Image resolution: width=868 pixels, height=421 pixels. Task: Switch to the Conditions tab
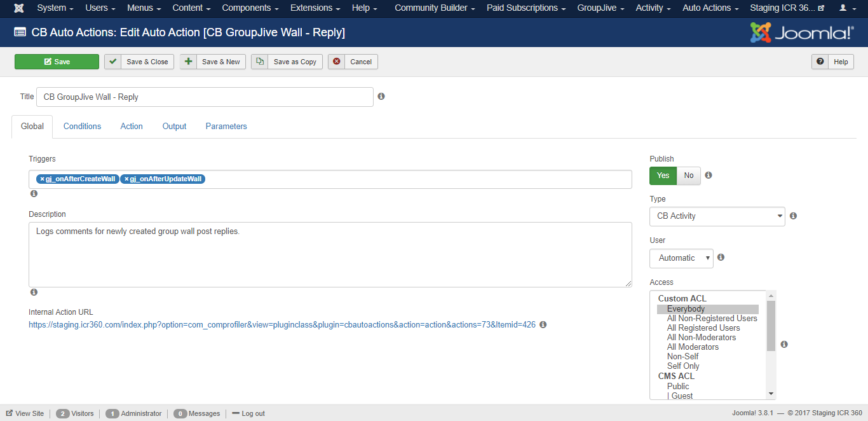(82, 127)
